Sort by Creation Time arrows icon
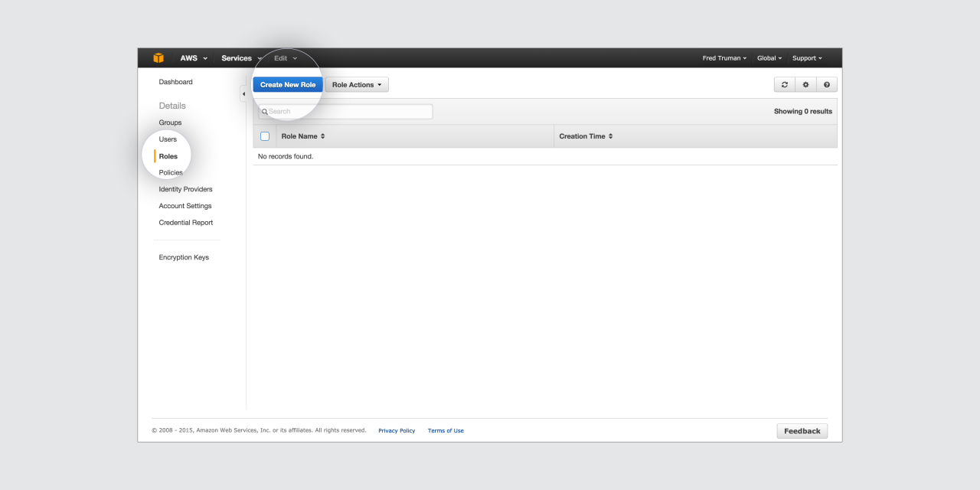This screenshot has height=490, width=980. click(x=610, y=136)
